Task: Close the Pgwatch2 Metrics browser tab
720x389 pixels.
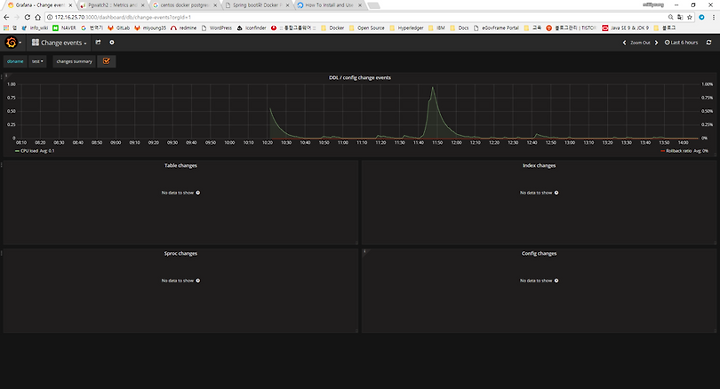Action: (143, 6)
